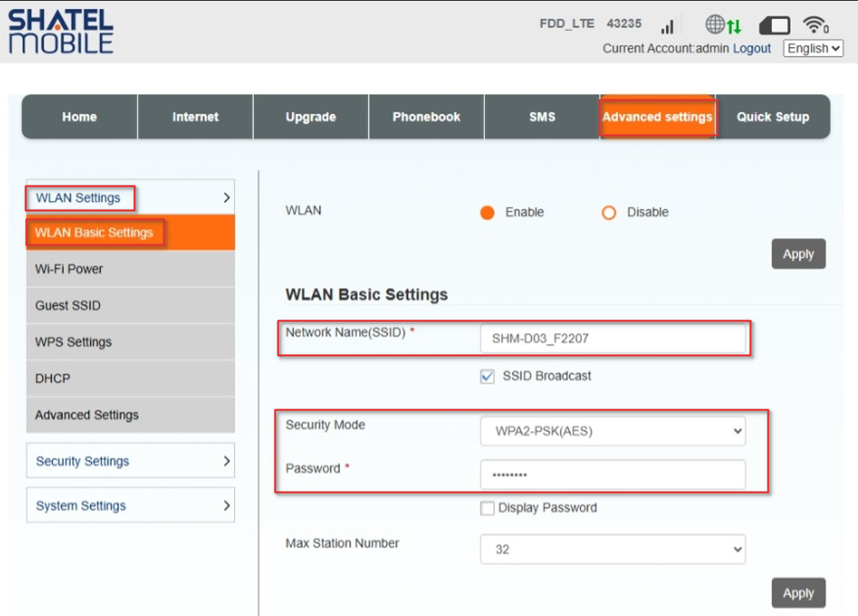The image size is (858, 616).
Task: Open the Phonebook tab
Action: point(426,116)
